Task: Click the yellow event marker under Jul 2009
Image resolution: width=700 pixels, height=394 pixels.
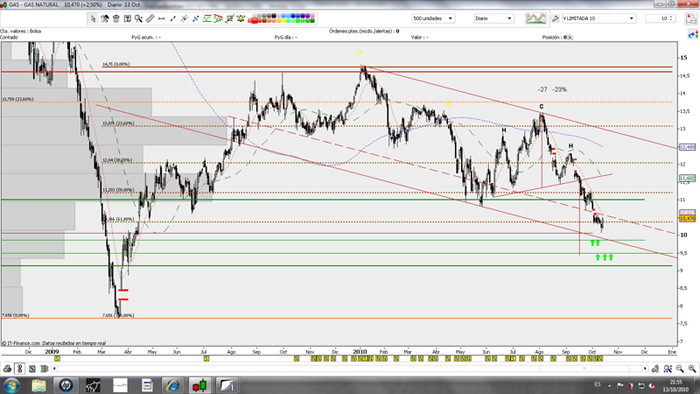Action: click(206, 358)
